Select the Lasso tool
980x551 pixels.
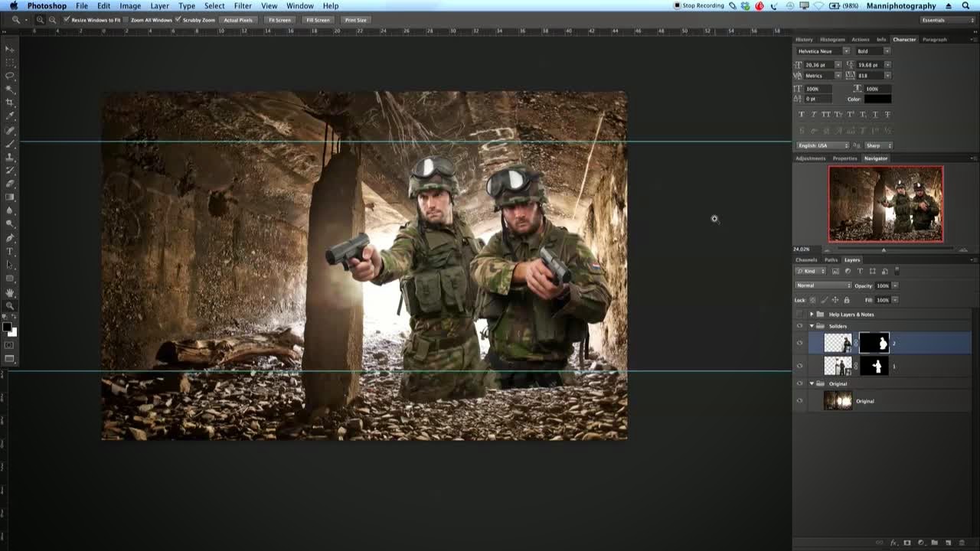[10, 76]
